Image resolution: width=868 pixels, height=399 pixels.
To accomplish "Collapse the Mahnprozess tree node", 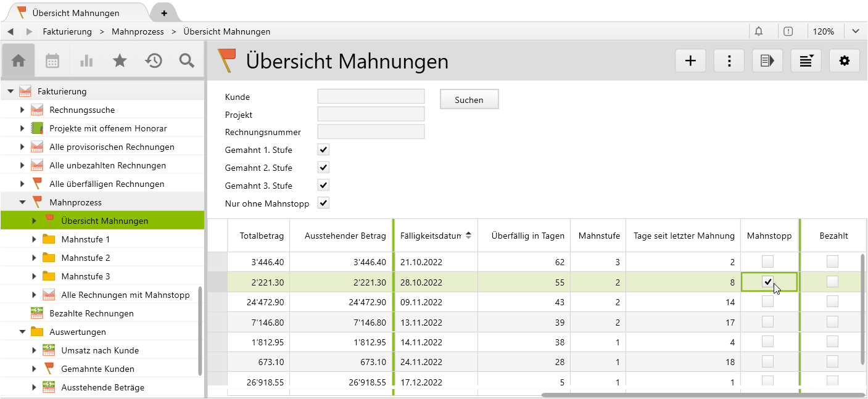I will pyautogui.click(x=22, y=202).
